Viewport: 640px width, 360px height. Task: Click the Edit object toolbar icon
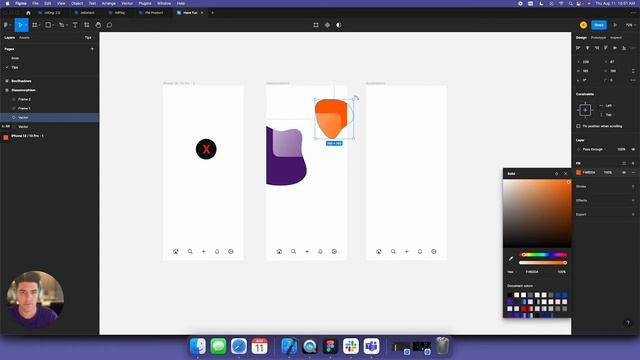point(316,25)
